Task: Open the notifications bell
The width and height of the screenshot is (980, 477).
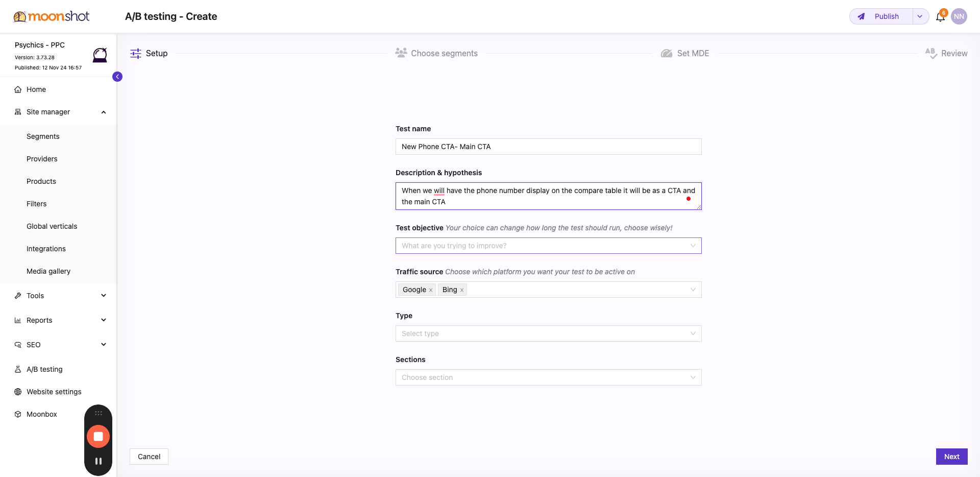Action: (940, 17)
